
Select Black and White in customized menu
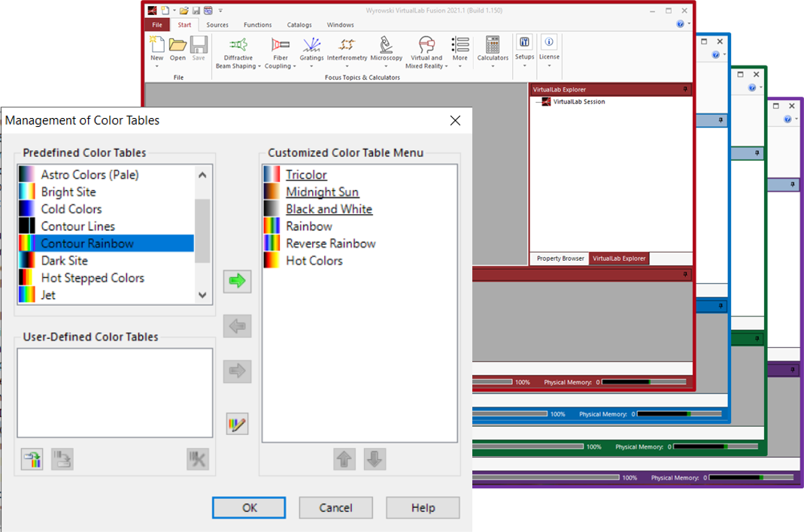point(329,209)
